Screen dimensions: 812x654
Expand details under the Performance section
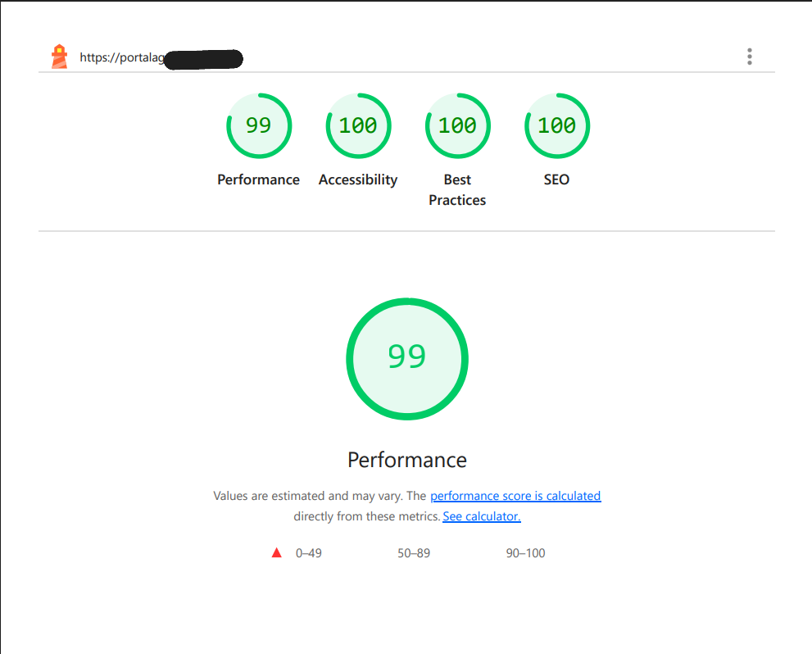point(407,460)
